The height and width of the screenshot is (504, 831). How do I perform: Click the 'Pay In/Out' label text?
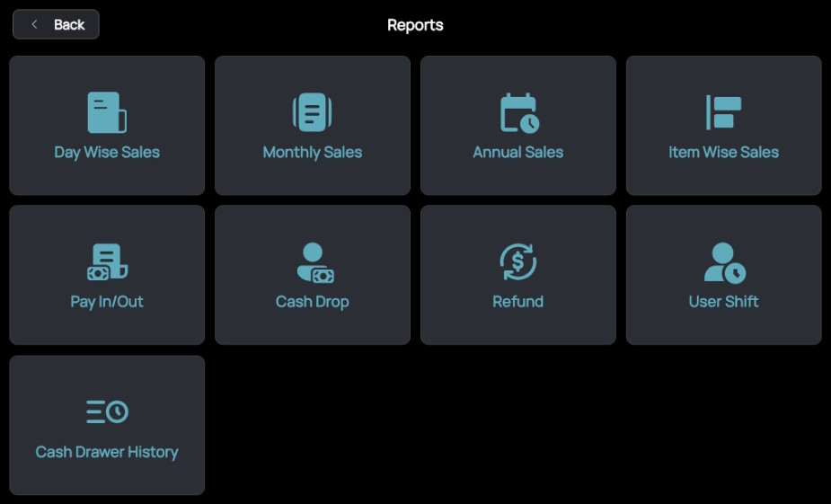pyautogui.click(x=107, y=302)
